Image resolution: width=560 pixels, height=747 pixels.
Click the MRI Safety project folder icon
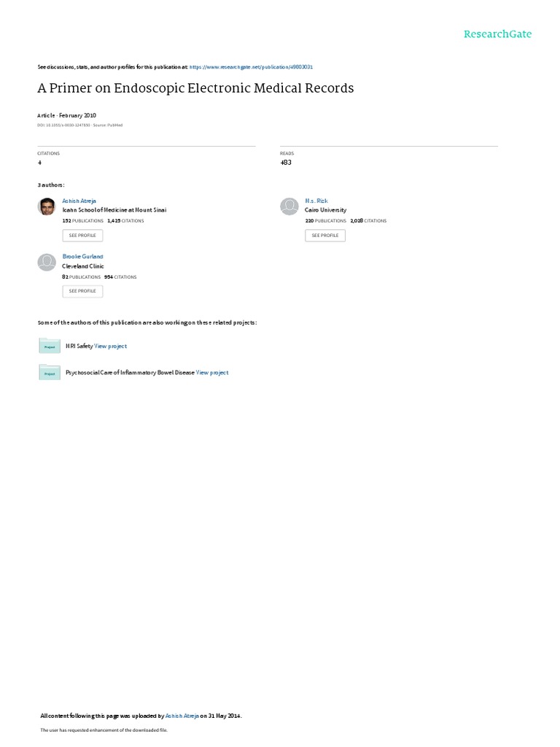coord(50,346)
